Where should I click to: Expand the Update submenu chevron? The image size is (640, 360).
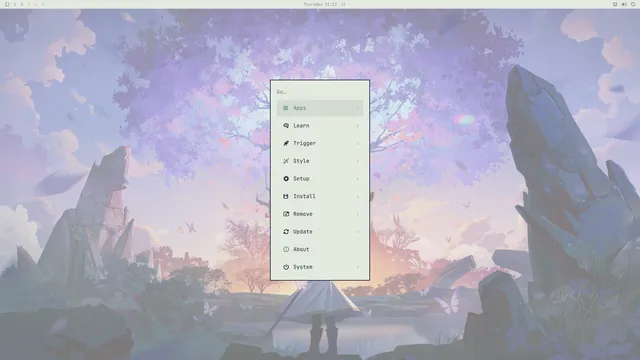[x=358, y=231]
